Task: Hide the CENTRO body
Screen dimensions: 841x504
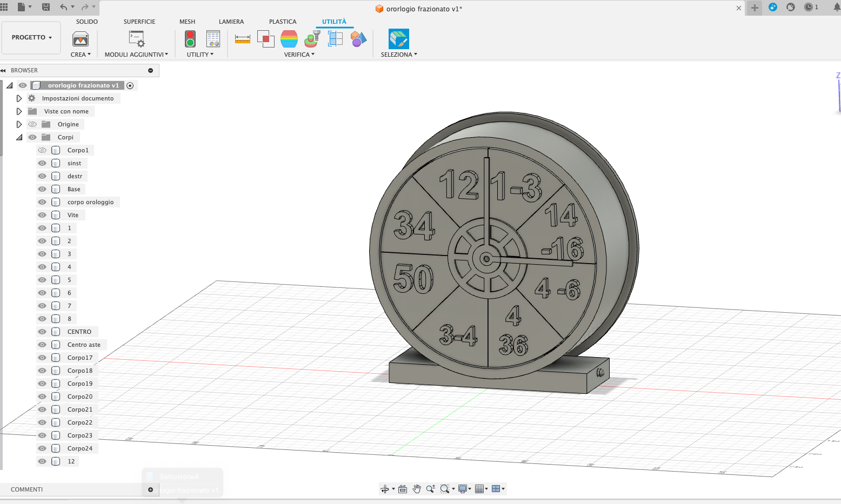Action: point(42,332)
